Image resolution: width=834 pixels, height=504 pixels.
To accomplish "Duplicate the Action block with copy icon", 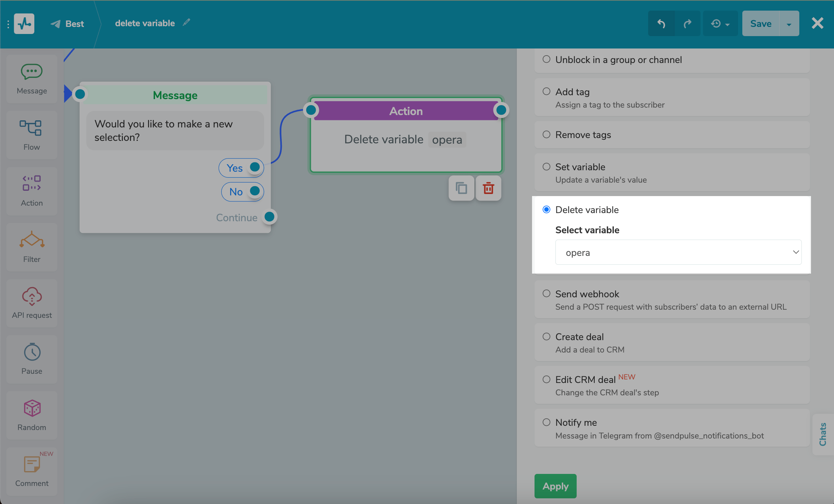I will [x=461, y=188].
